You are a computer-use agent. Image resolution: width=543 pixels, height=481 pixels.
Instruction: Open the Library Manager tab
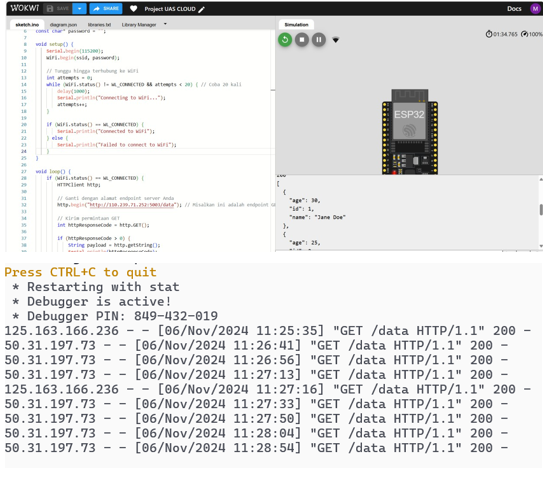[x=139, y=25]
